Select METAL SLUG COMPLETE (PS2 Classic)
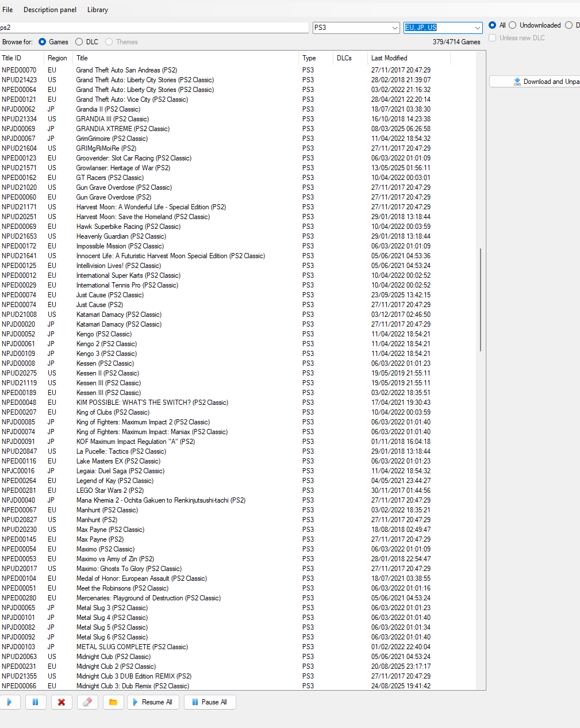The width and height of the screenshot is (580, 728). pyautogui.click(x=239, y=647)
